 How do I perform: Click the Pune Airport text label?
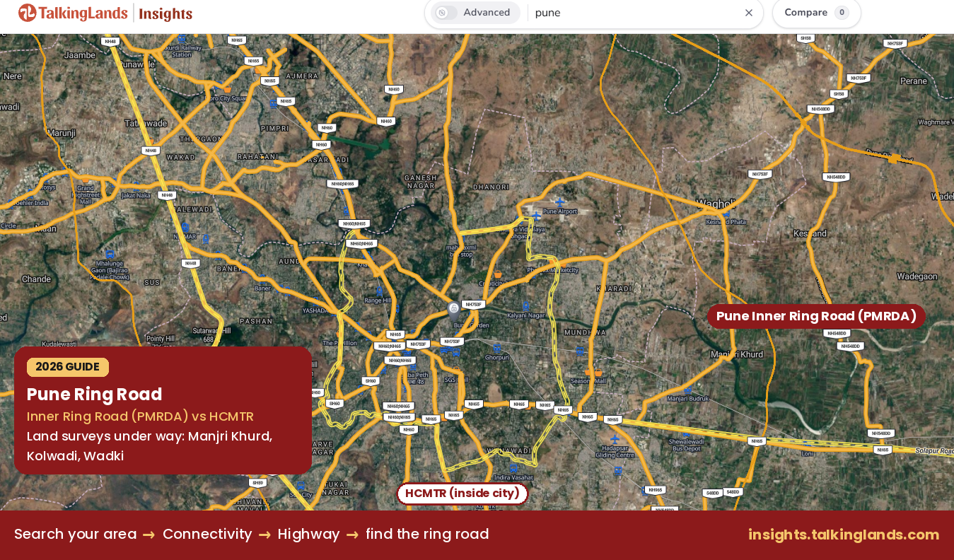pos(560,211)
